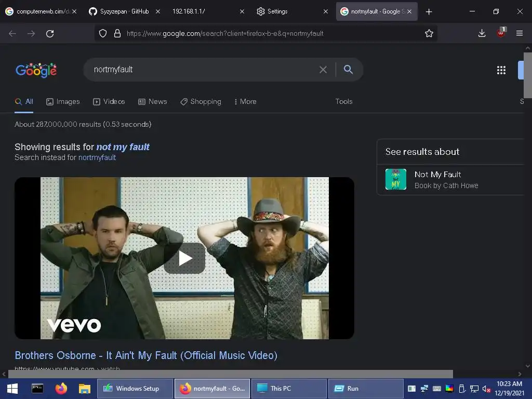Open File Explorer from taskbar

tap(85, 389)
